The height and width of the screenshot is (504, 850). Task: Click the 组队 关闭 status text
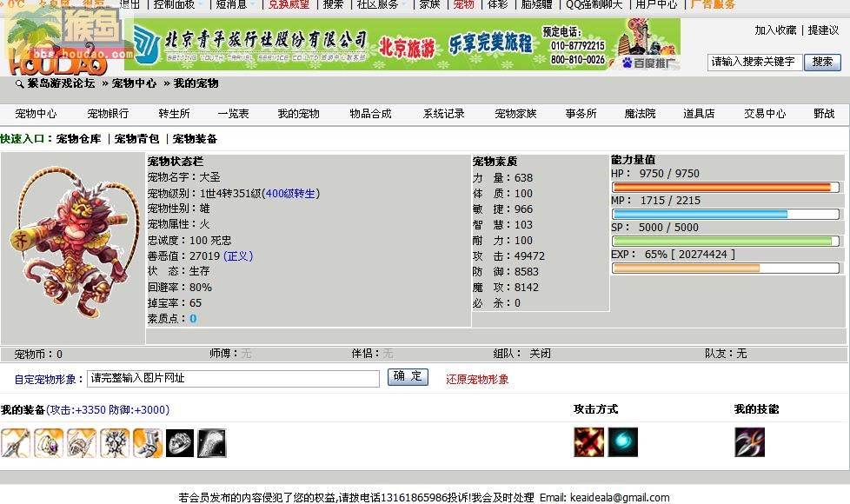[x=522, y=354]
